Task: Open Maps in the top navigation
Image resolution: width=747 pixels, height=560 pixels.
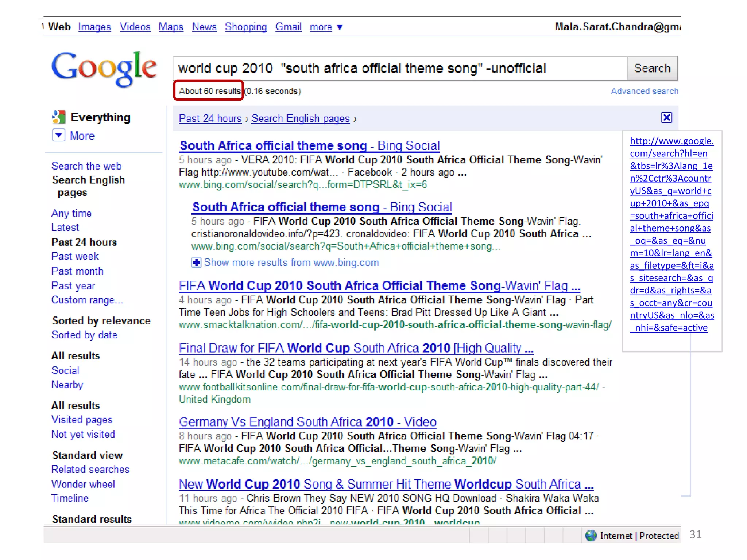Action: 171,27
